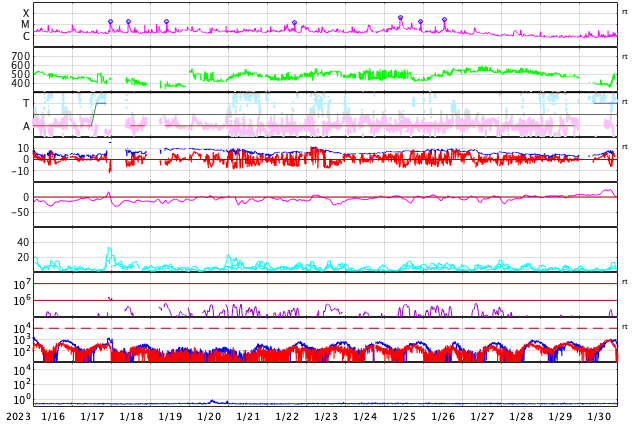
Task: Click the rt label beside the 10^7 plot
Action: click(625, 282)
